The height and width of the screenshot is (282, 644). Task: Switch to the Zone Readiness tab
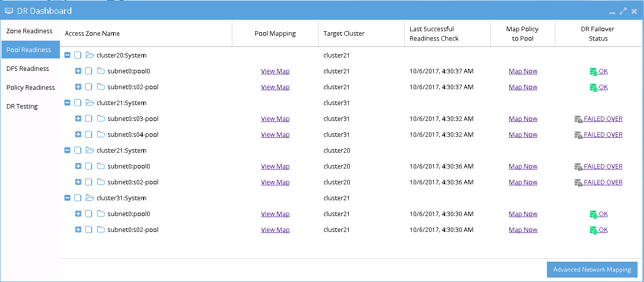click(30, 31)
